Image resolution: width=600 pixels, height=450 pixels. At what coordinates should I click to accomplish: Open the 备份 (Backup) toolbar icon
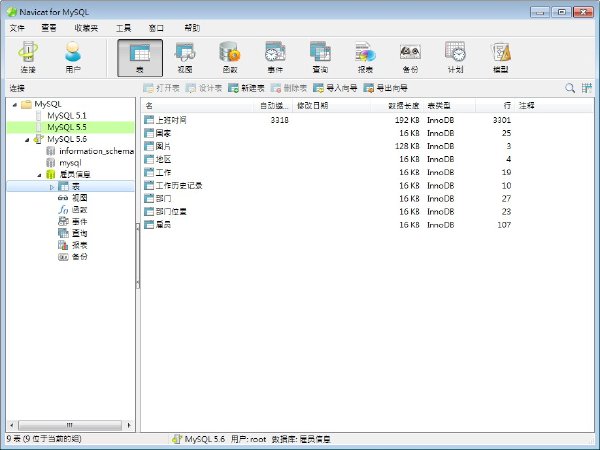(411, 57)
